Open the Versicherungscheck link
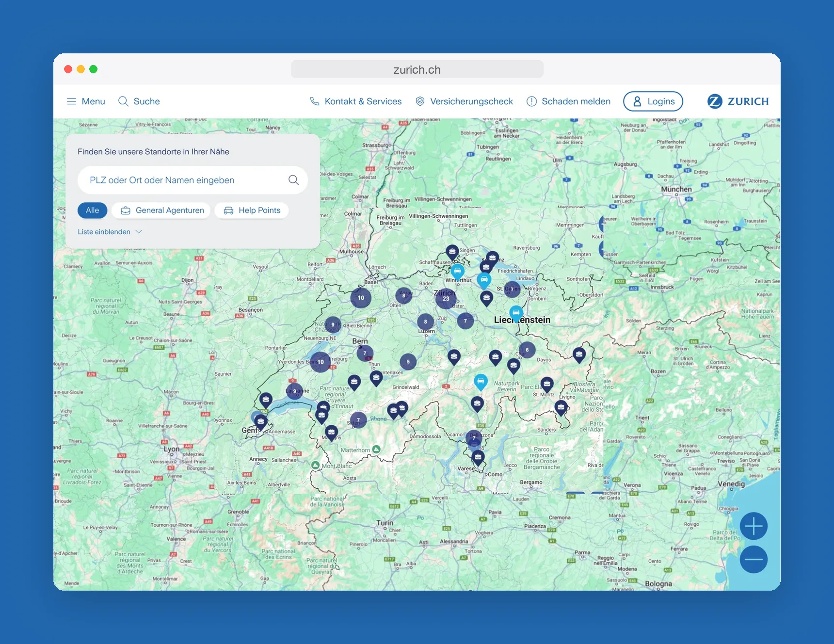This screenshot has height=644, width=834. tap(464, 101)
